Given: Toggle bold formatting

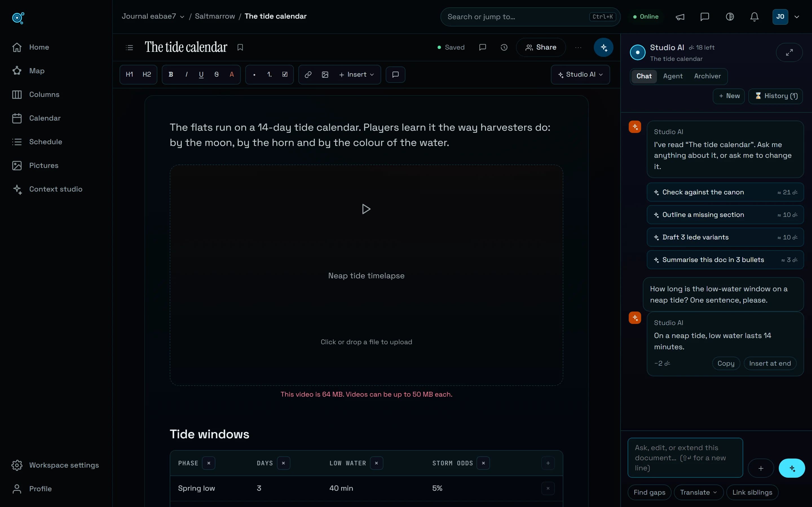Looking at the screenshot, I should tap(171, 74).
